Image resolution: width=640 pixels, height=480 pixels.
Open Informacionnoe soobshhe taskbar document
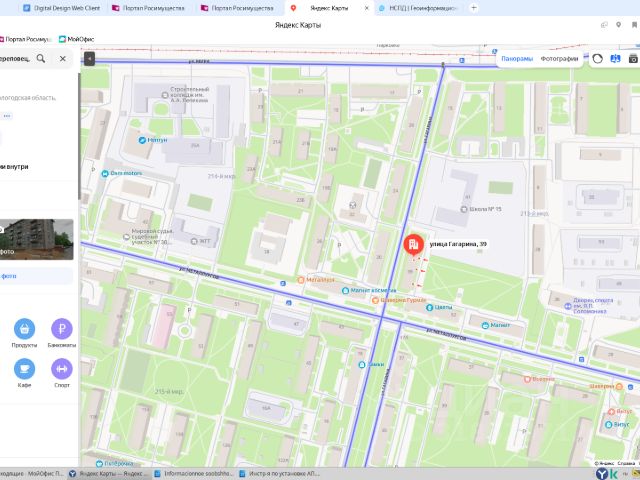click(x=194, y=473)
